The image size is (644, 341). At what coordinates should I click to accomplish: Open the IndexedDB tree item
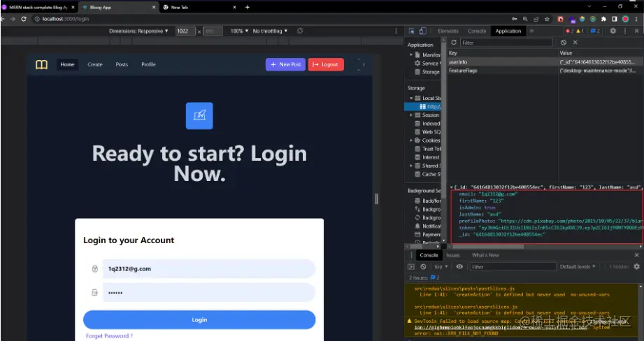pos(427,124)
